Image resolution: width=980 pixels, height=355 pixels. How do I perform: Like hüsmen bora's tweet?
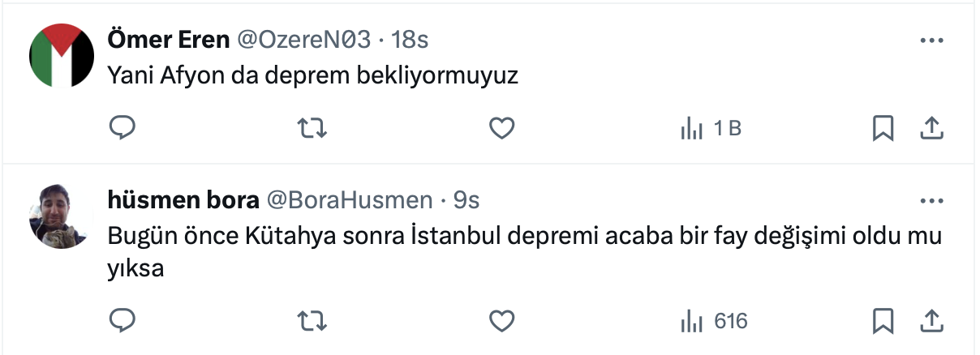pos(502,321)
